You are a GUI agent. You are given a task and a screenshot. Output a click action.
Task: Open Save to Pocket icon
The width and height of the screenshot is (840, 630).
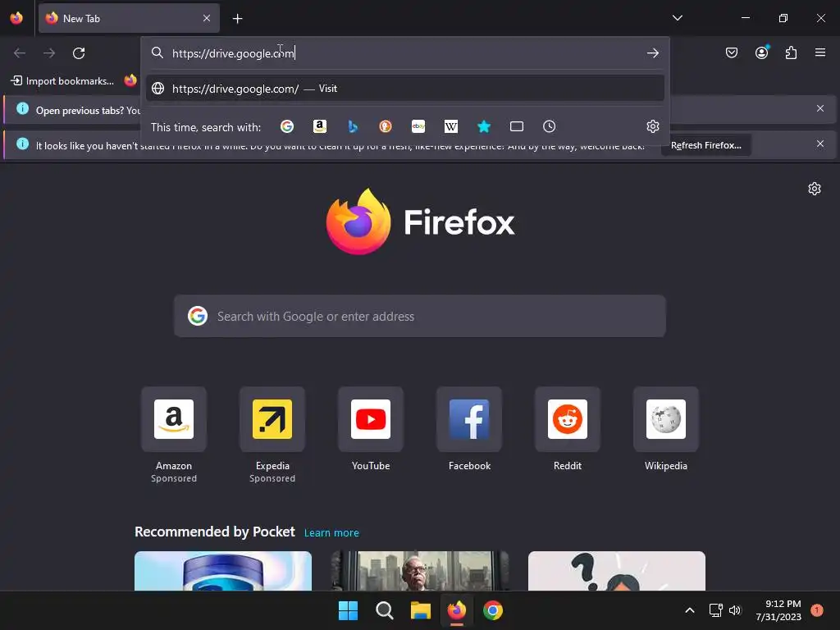[x=731, y=52]
